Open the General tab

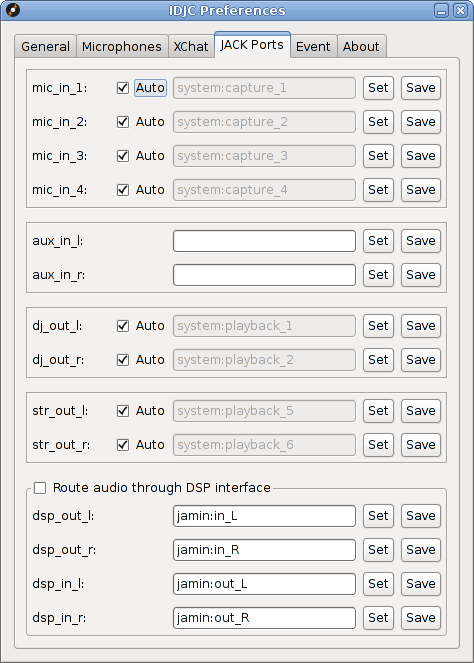[x=45, y=47]
